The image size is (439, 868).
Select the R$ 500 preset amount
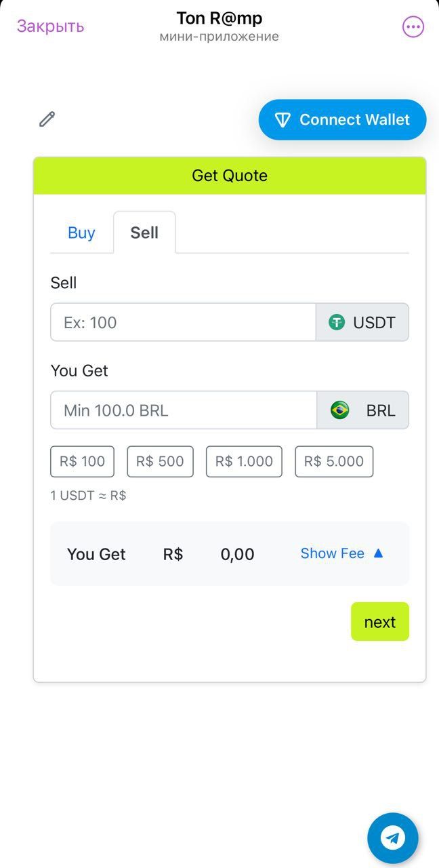160,461
